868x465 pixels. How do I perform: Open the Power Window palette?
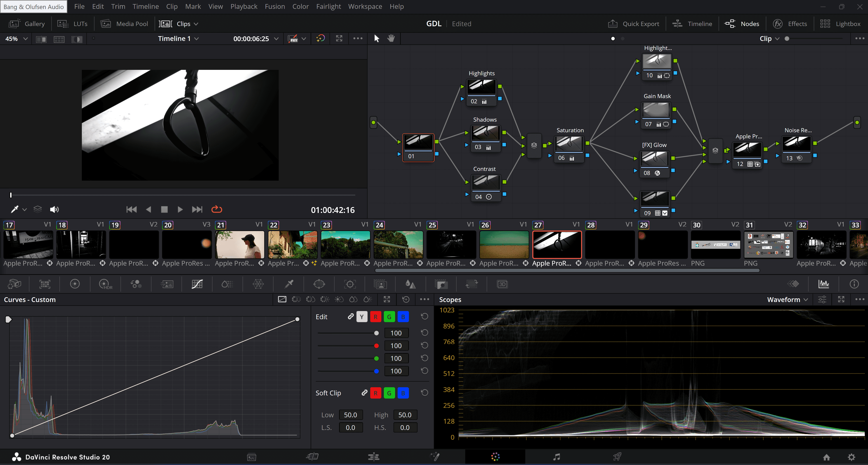click(319, 284)
